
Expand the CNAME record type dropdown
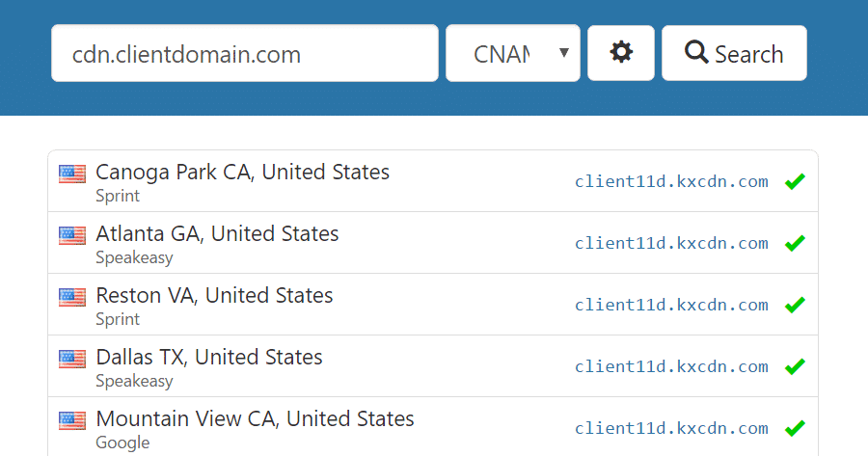(x=513, y=53)
